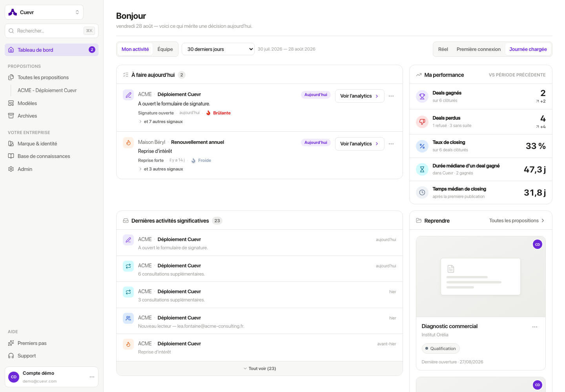Click the Admin gear icon
Viewport: 565px width, 392px height.
point(11,169)
